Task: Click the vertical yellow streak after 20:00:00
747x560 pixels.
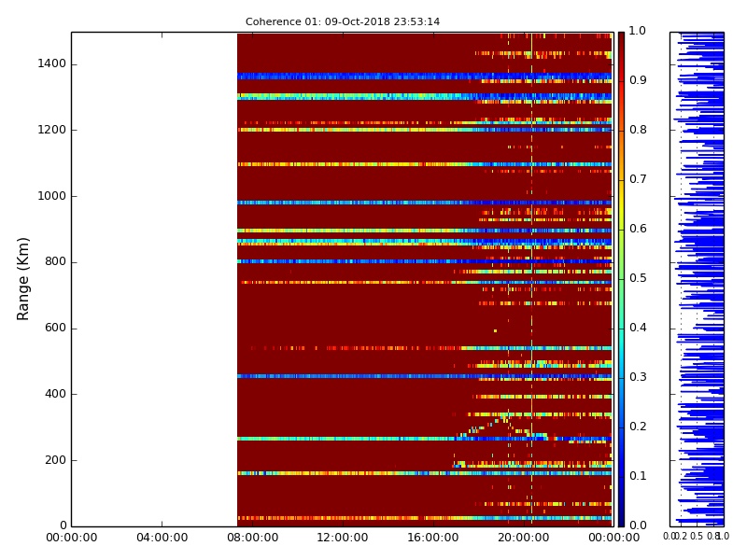Action: pos(531,279)
